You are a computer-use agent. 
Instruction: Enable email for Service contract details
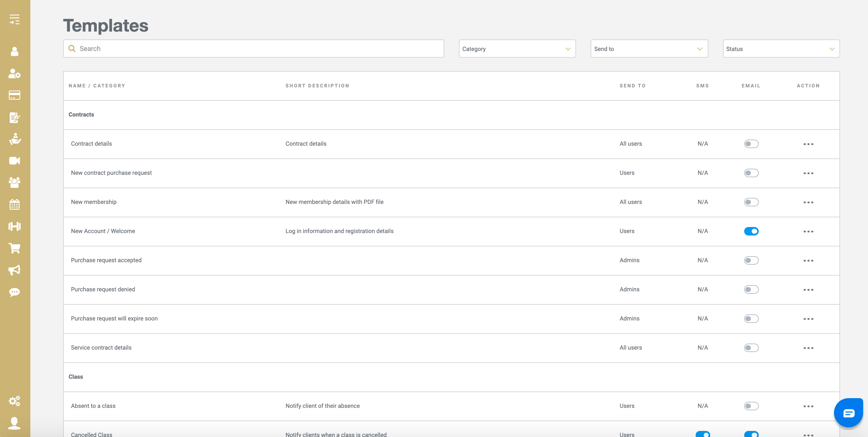[751, 348]
